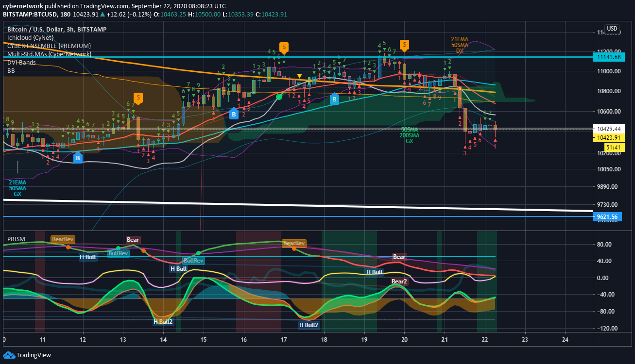
Task: Select the DVI Bands indicator legend
Action: [21, 63]
